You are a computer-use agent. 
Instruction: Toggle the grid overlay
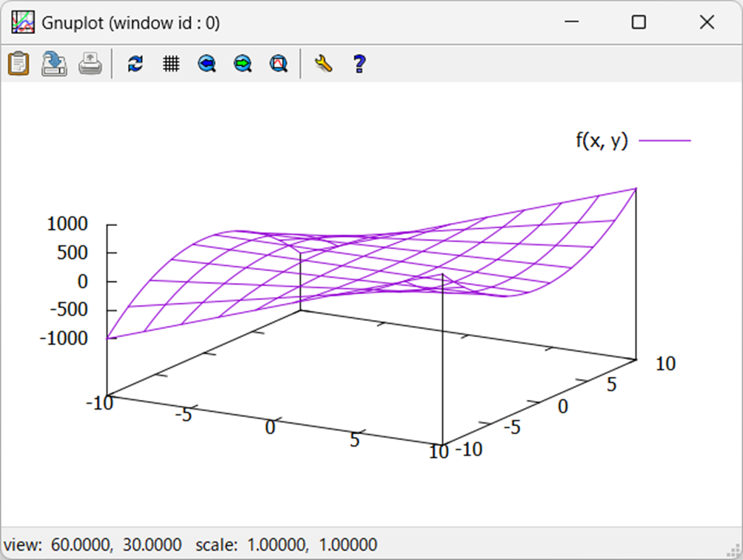171,64
